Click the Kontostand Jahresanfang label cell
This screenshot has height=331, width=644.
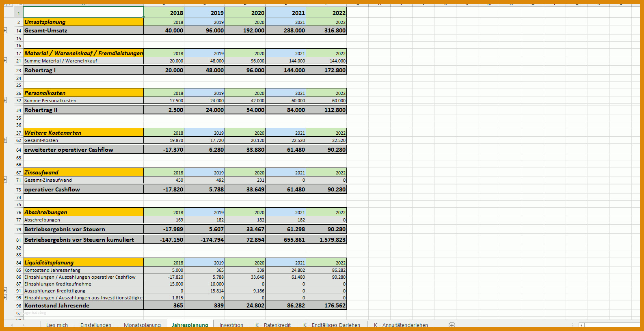tap(83, 270)
